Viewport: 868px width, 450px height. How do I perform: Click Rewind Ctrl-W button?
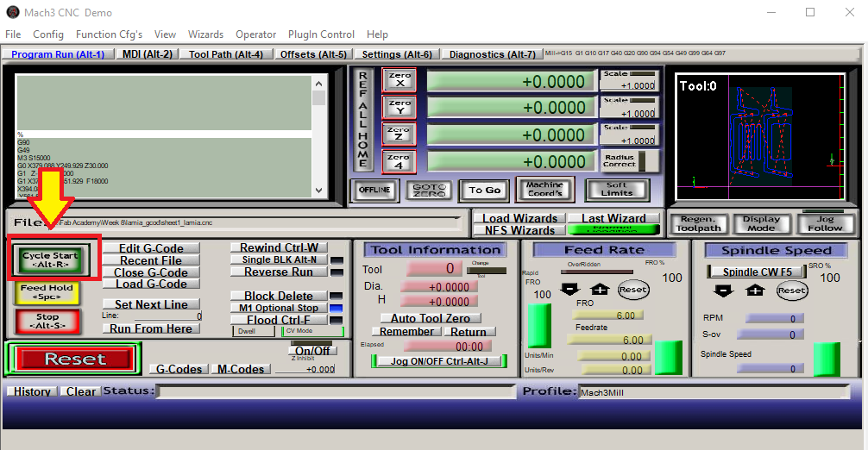pos(279,247)
